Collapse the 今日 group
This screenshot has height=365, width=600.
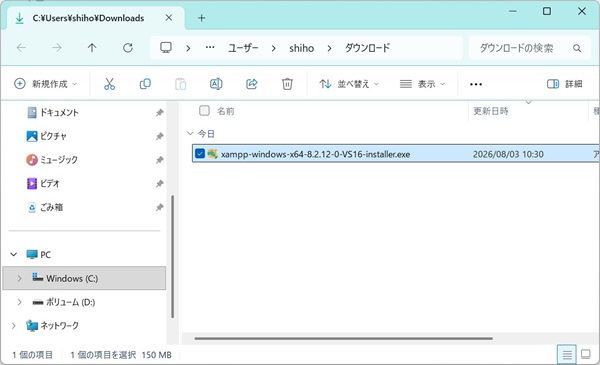(190, 134)
